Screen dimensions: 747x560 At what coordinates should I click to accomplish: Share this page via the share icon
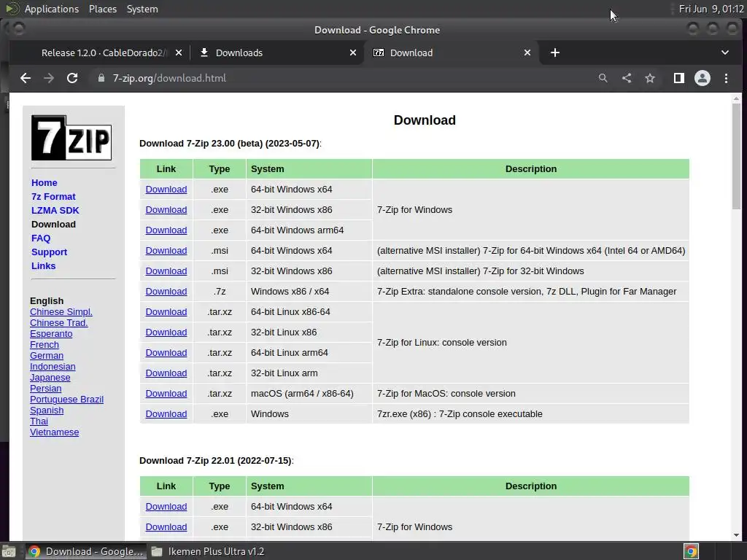tap(627, 78)
